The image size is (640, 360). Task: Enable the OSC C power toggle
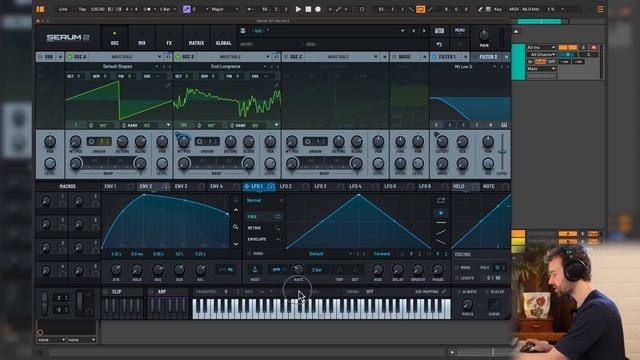point(286,57)
